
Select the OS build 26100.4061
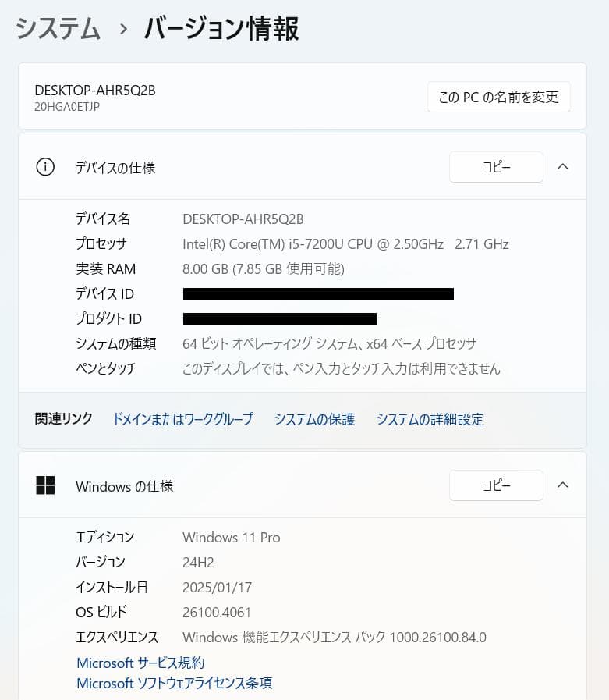(217, 613)
